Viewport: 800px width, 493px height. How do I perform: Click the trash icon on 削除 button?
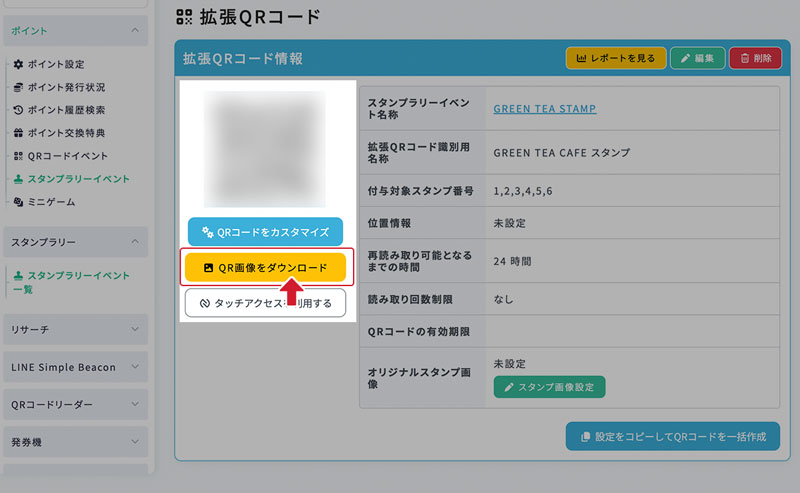pos(744,59)
